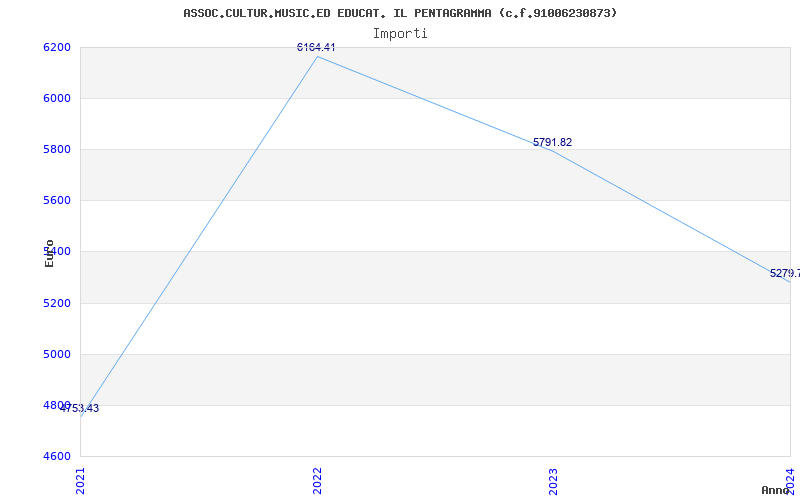
Task: Click the 2022 x-axis label
Action: pos(317,481)
